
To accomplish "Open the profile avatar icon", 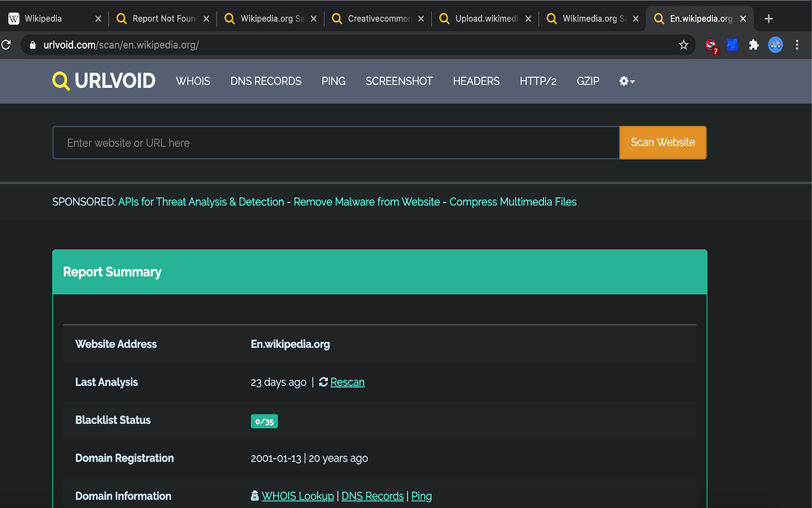I will pos(775,45).
